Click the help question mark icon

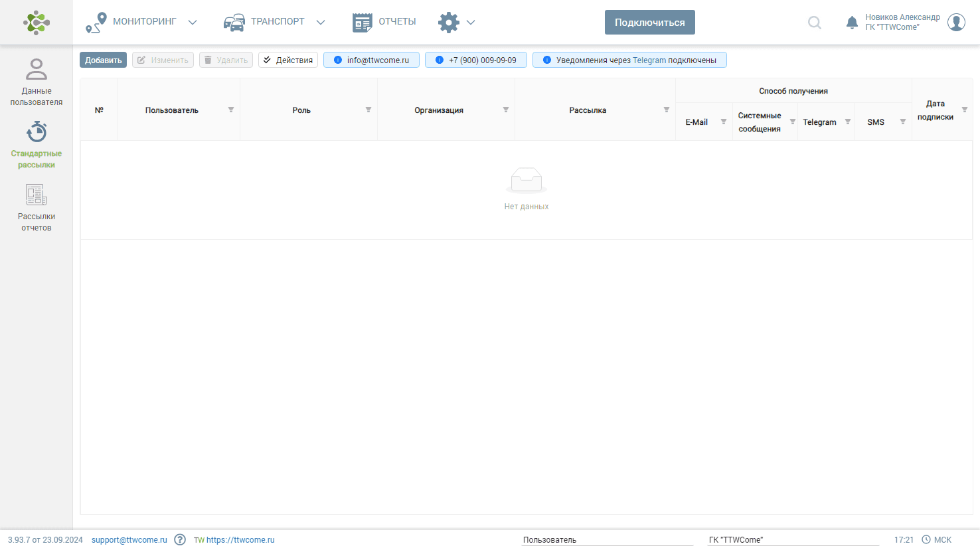point(180,539)
